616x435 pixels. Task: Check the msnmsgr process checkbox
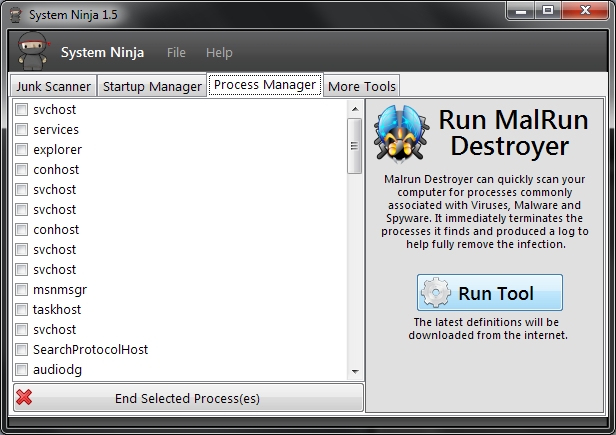pyautogui.click(x=22, y=290)
